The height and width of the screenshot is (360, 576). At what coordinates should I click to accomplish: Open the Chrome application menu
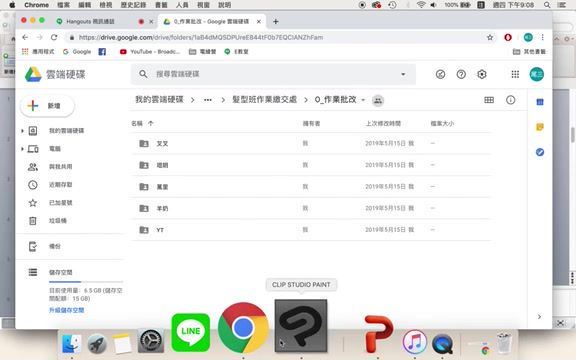36,5
